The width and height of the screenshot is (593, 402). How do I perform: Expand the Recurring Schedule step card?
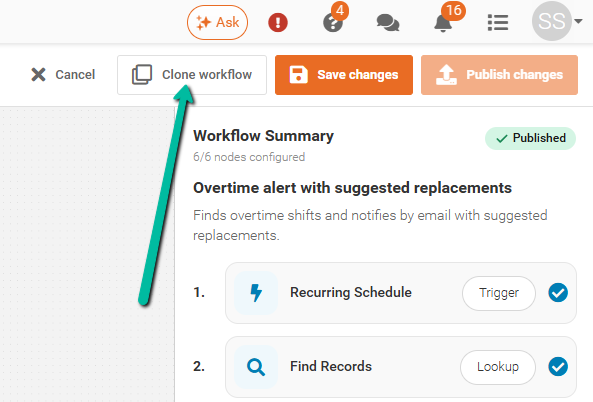(401, 293)
